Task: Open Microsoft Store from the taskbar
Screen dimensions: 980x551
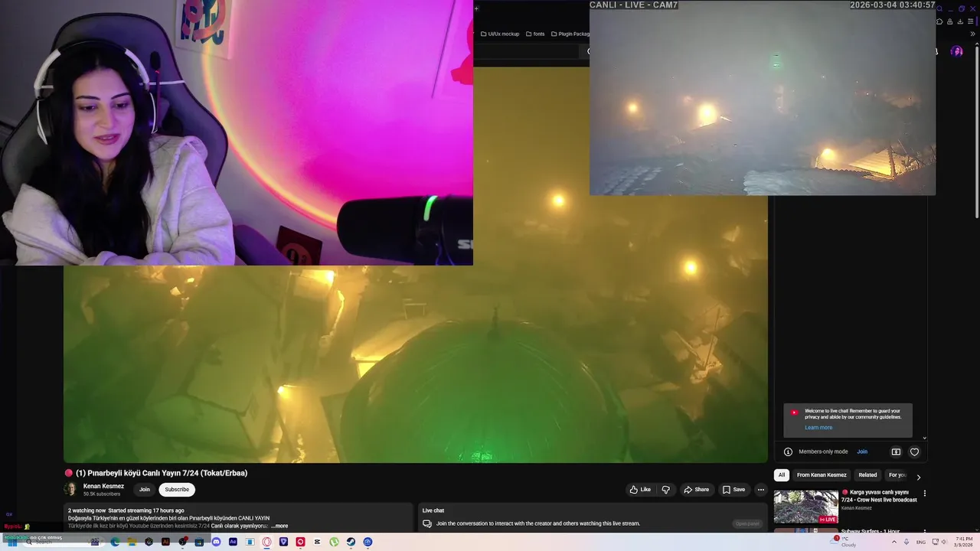Action: 199,542
